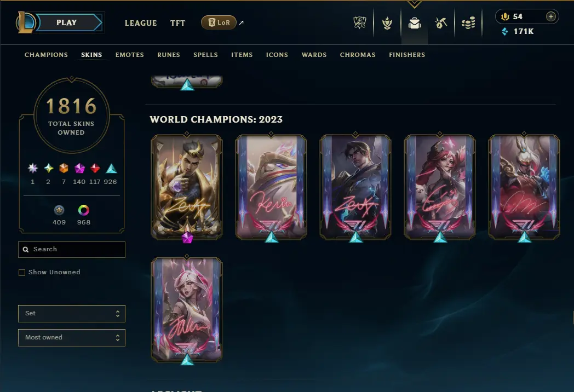Open the Store coins icon
Image resolution: width=574 pixels, height=392 pixels.
point(468,23)
